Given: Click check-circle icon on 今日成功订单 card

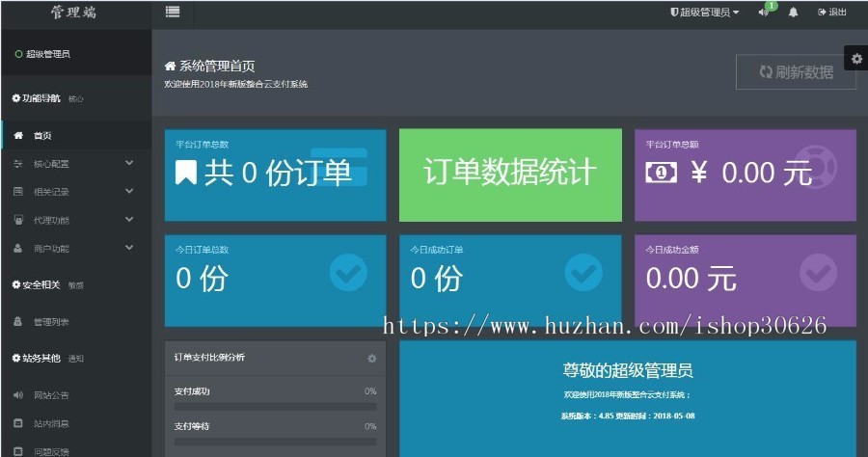Looking at the screenshot, I should [x=583, y=273].
